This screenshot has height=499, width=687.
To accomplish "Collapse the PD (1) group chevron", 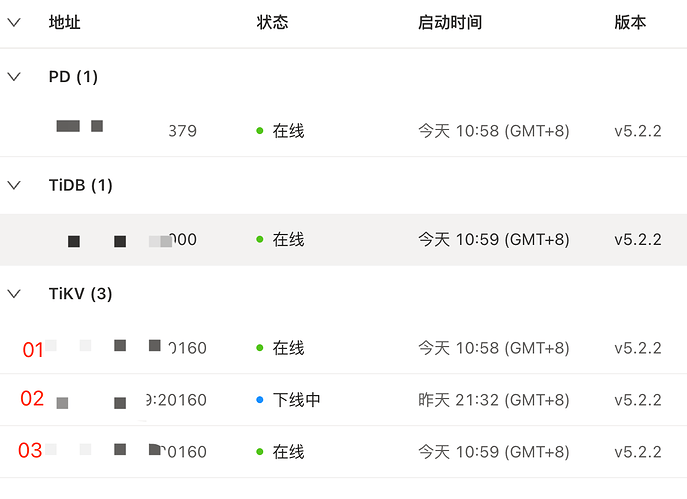I will 14,77.
